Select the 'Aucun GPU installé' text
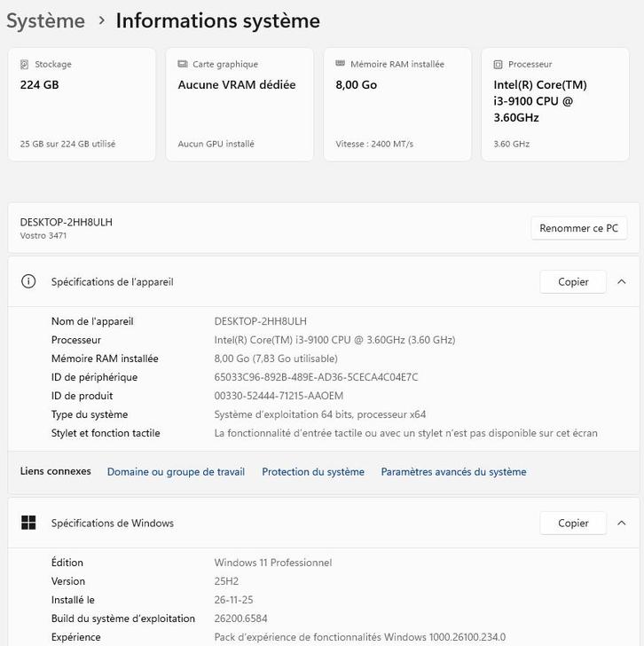 point(216,144)
